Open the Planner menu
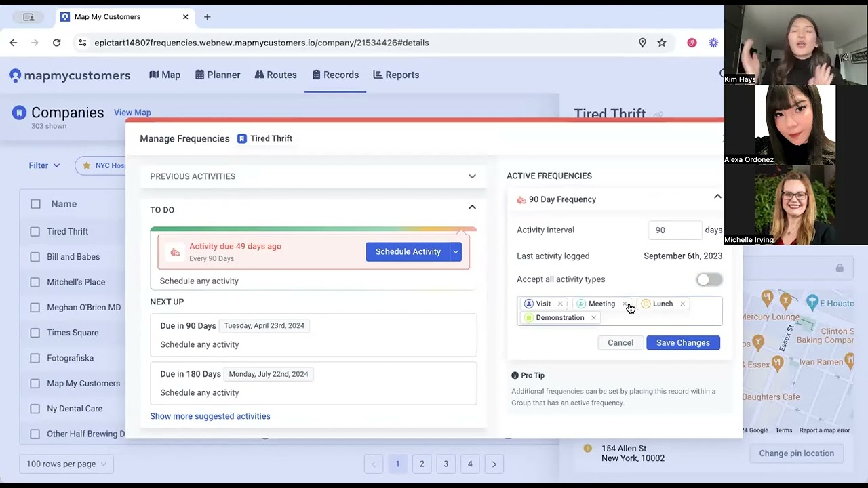Screen dimensions: 868x488 [218, 75]
